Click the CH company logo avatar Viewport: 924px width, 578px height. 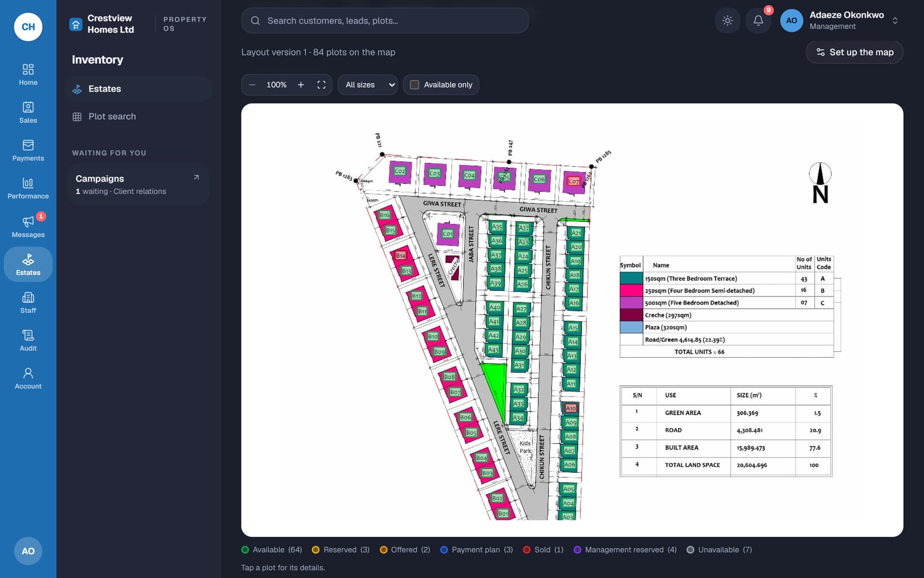pyautogui.click(x=28, y=27)
